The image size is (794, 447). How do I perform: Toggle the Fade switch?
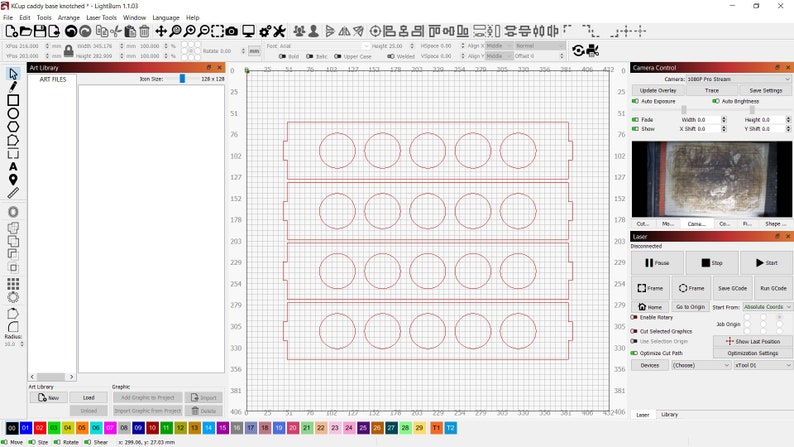635,120
